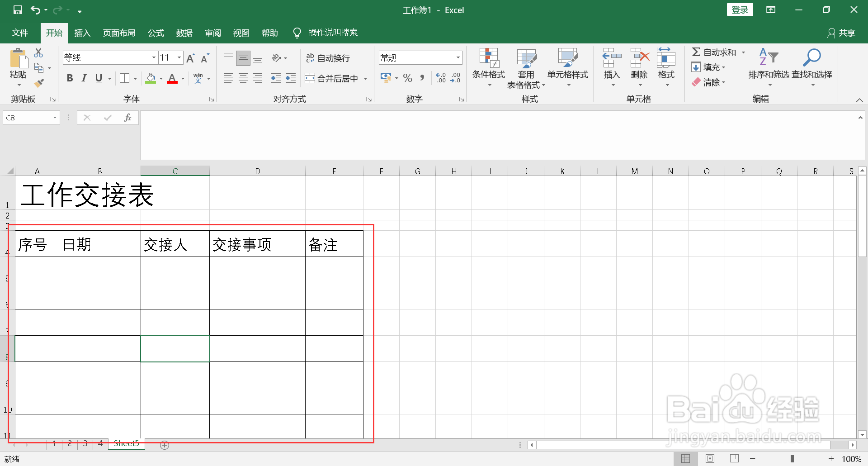
Task: Enable center text alignment
Action: 243,78
